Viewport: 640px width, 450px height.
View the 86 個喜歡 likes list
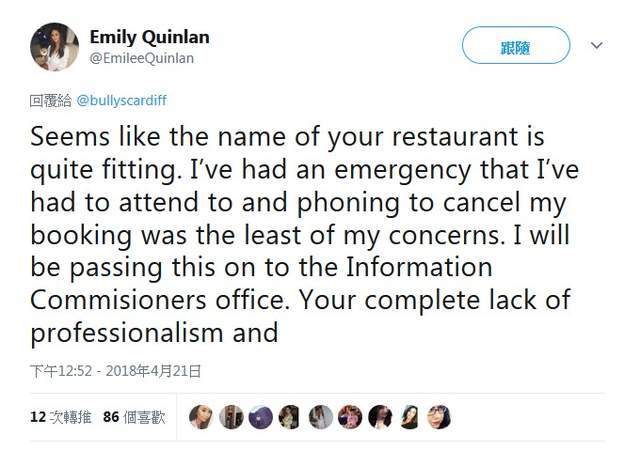point(132,417)
